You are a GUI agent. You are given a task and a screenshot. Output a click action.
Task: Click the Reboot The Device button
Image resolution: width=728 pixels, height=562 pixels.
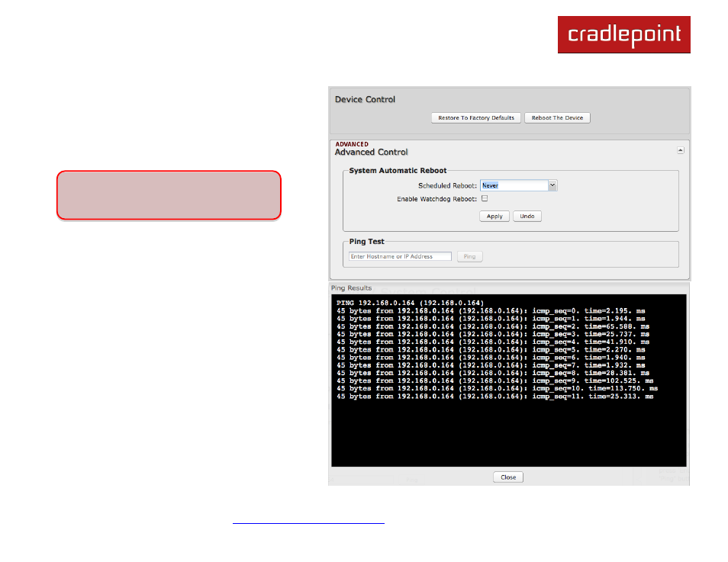click(557, 118)
